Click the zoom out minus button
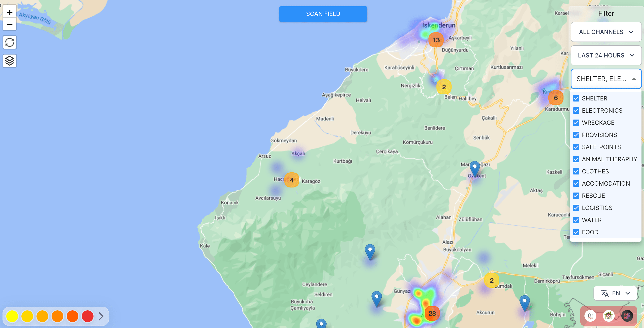The height and width of the screenshot is (328, 644). click(10, 25)
